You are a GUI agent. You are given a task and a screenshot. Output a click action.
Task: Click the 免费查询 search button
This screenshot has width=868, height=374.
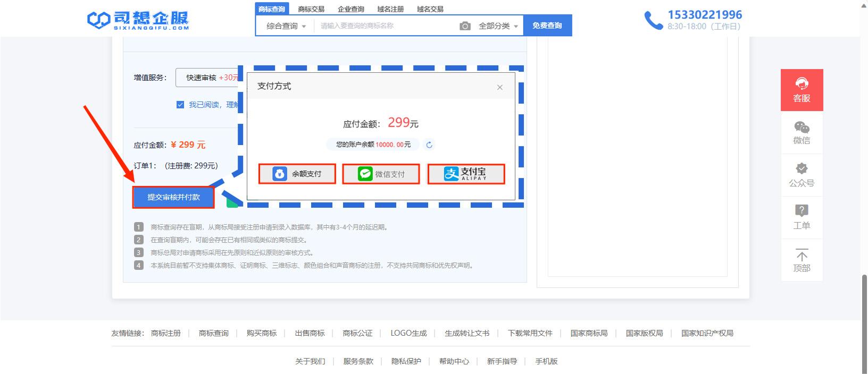click(547, 25)
